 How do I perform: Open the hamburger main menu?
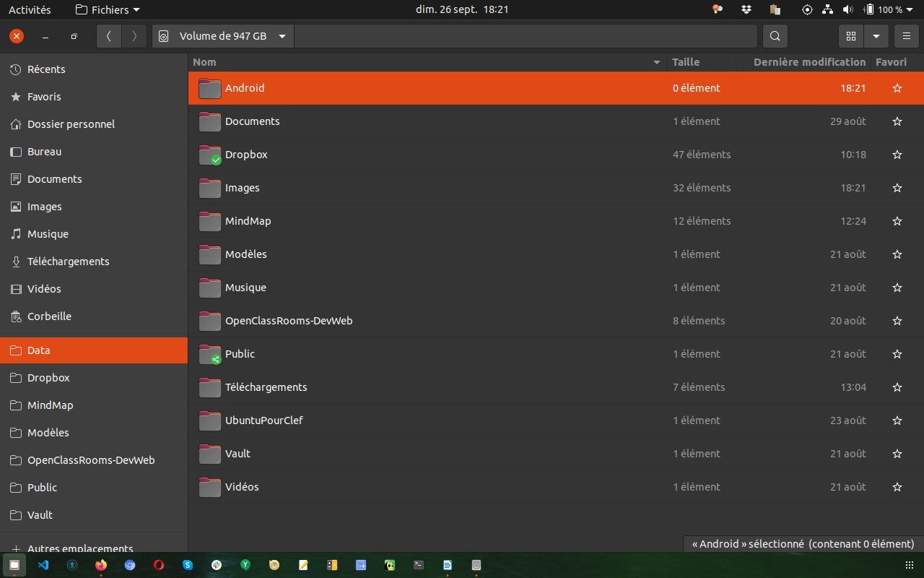click(x=907, y=36)
